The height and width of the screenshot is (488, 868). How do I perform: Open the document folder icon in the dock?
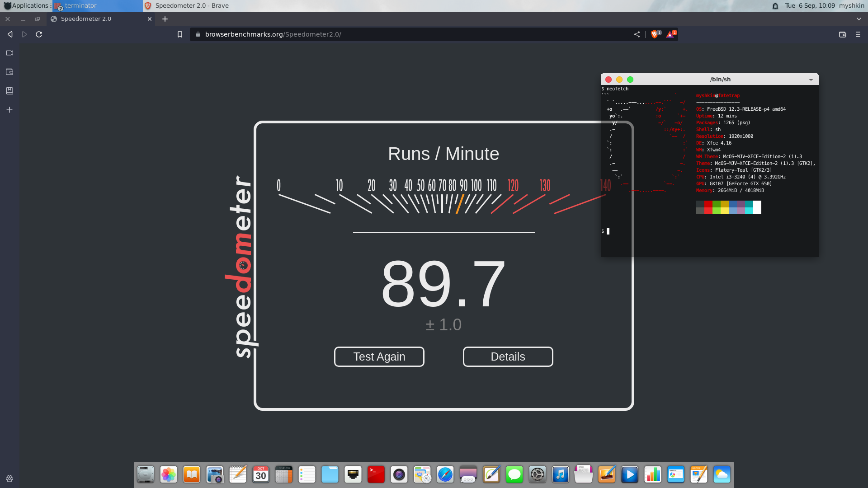click(584, 474)
